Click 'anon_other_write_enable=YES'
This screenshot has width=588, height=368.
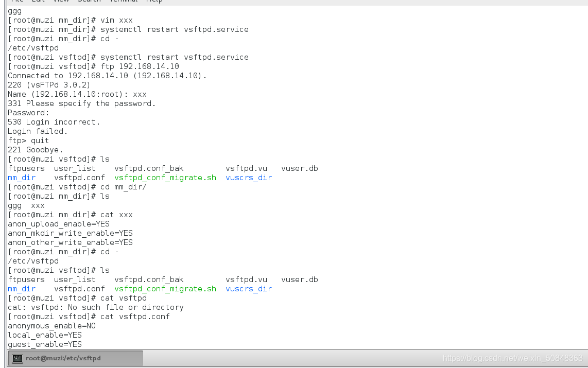(x=71, y=242)
